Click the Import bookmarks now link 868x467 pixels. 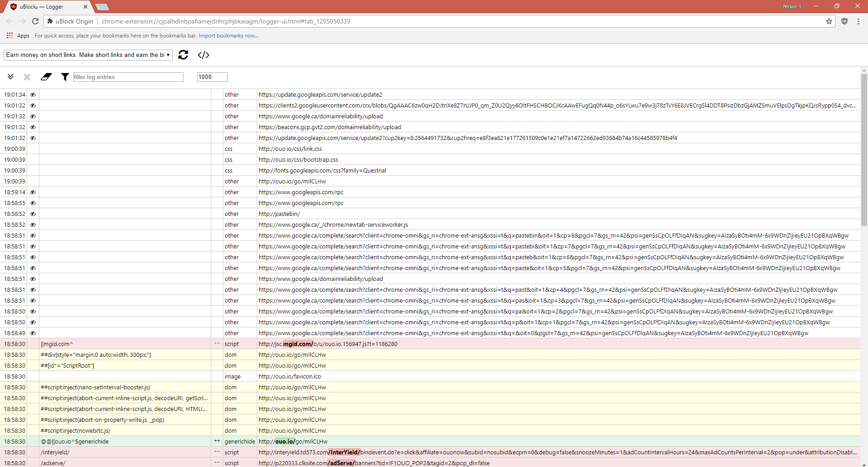229,36
